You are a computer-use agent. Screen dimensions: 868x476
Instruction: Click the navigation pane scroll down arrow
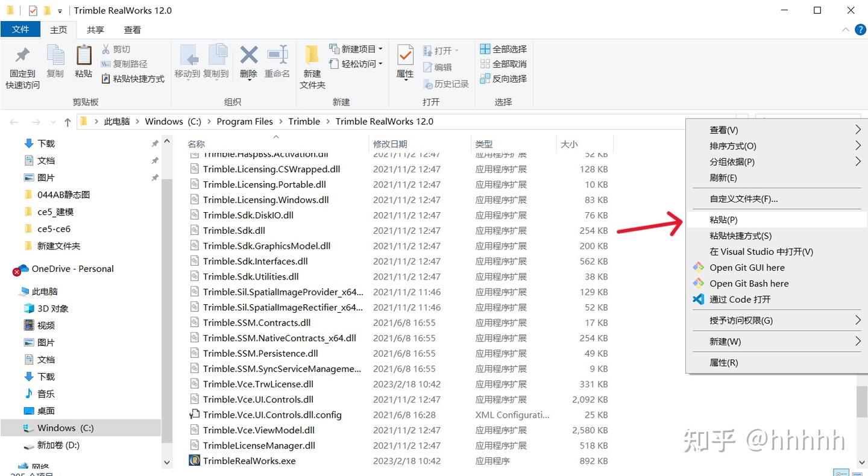tap(167, 462)
